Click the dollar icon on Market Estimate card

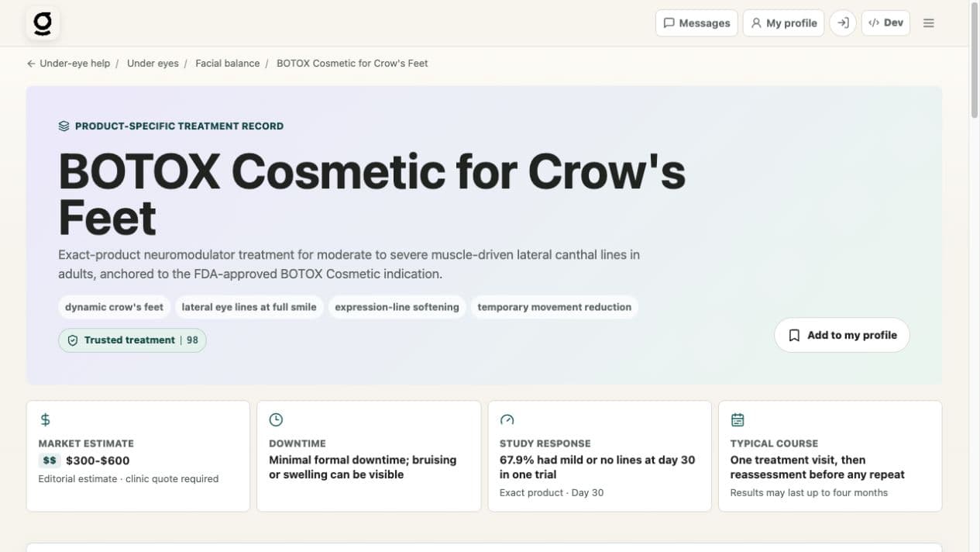click(x=45, y=419)
